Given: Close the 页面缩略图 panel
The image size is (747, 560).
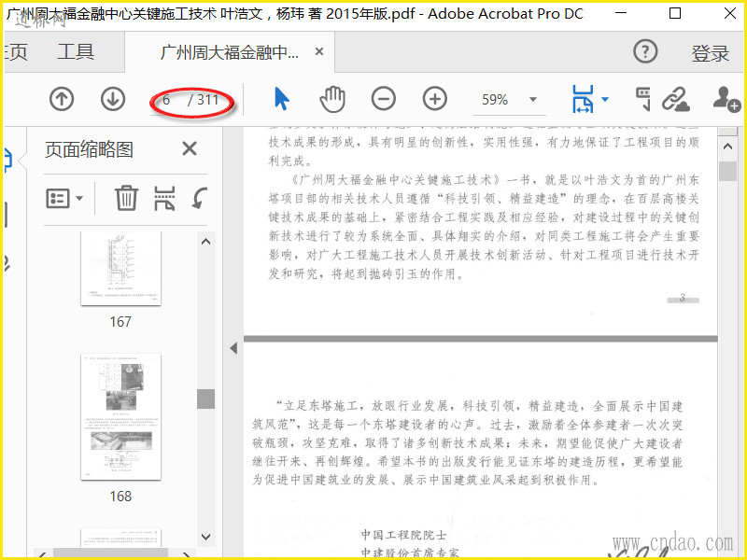Looking at the screenshot, I should (x=190, y=149).
